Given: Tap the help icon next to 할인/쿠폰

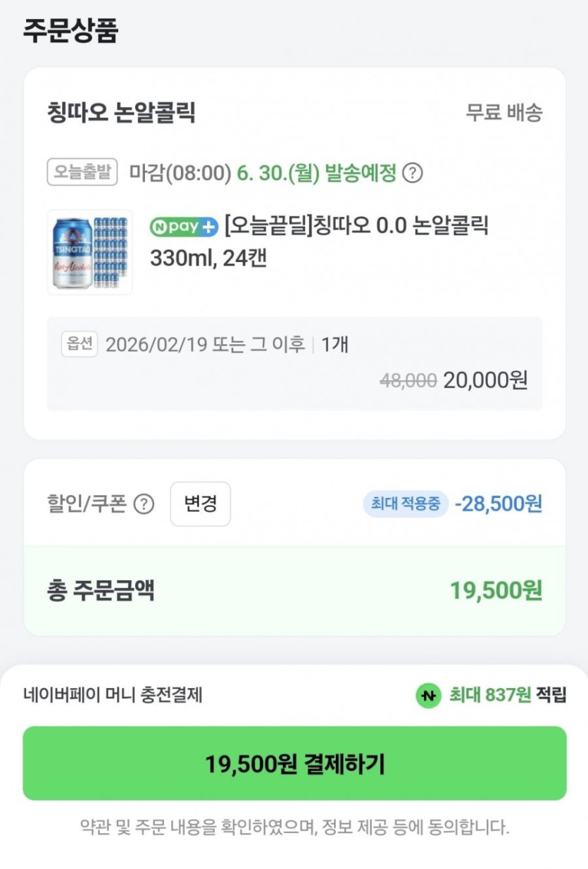Looking at the screenshot, I should (x=144, y=504).
